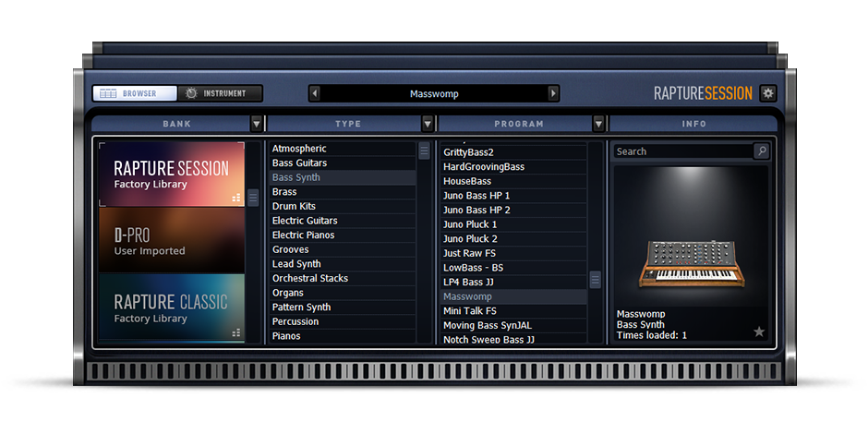
Task: Pick the Electric Guitars type
Action: tap(342, 221)
